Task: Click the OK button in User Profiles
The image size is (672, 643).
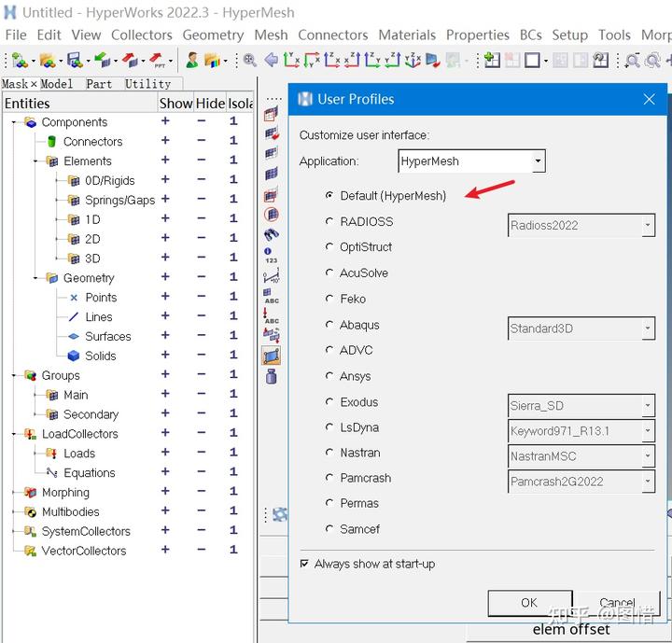Action: 530,603
